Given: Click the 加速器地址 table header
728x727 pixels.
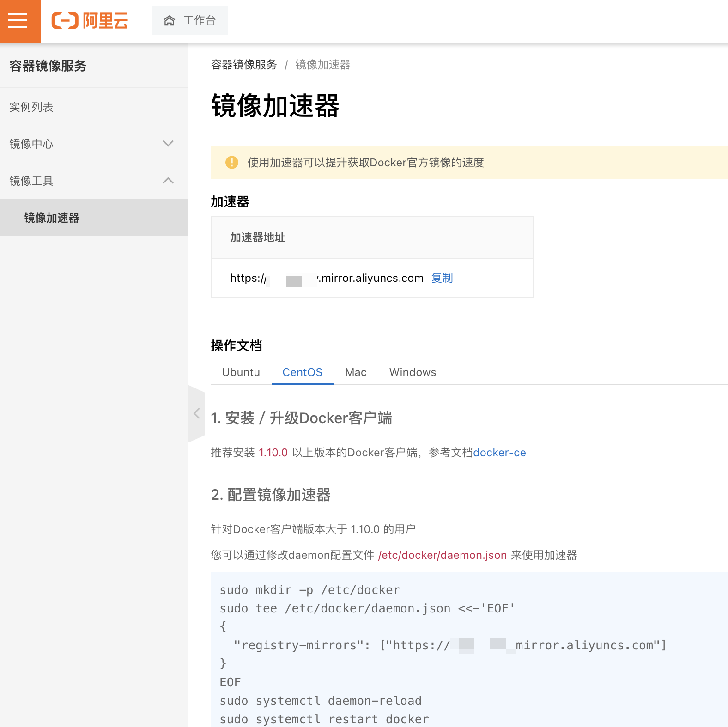Looking at the screenshot, I should coord(258,237).
